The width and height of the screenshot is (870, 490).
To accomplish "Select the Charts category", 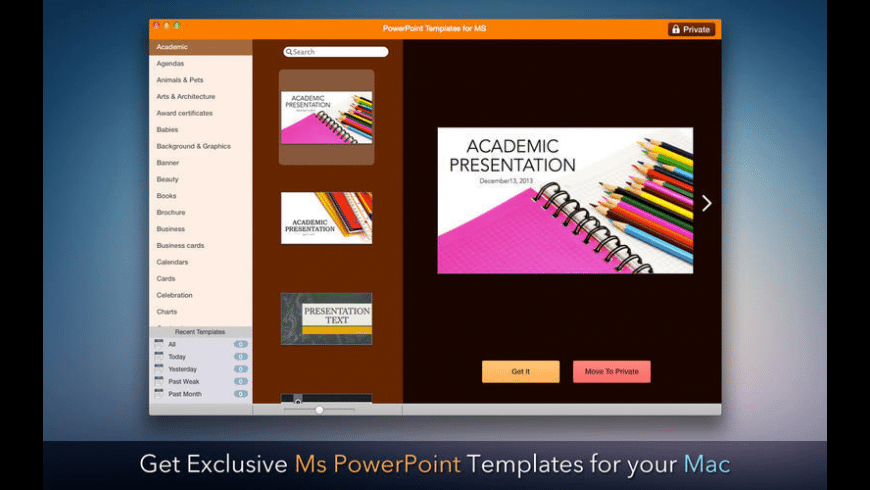I will [200, 312].
